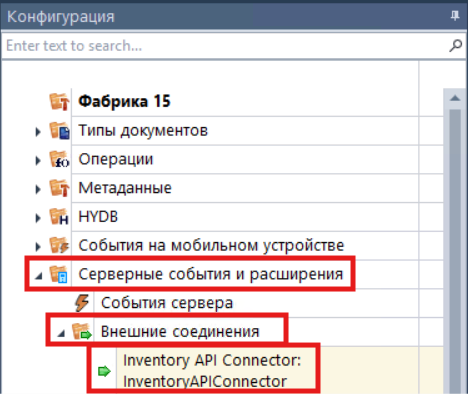Click the magnifier search icon
Screen dimensions: 468x394
click(x=455, y=45)
